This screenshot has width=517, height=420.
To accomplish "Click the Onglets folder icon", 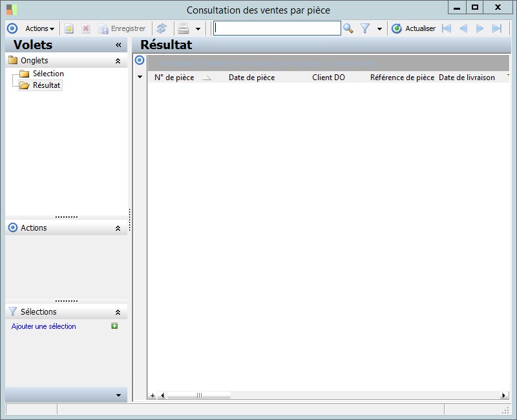I will click(x=13, y=60).
